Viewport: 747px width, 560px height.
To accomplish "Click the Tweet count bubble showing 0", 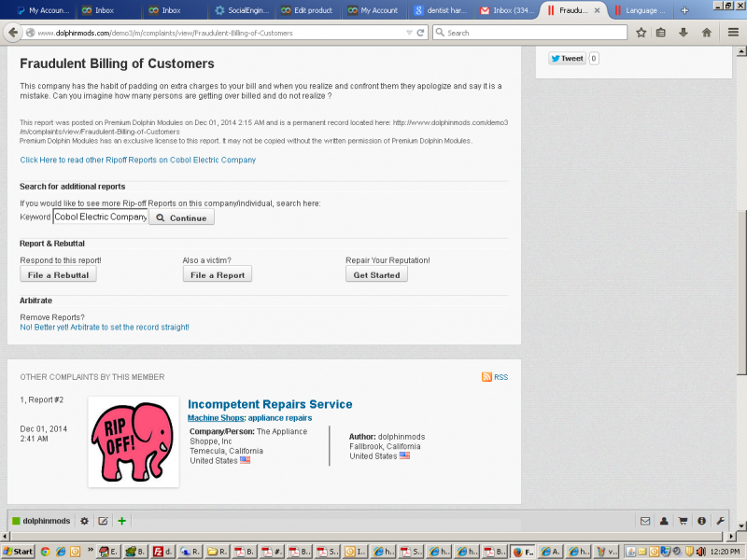I will pyautogui.click(x=594, y=59).
